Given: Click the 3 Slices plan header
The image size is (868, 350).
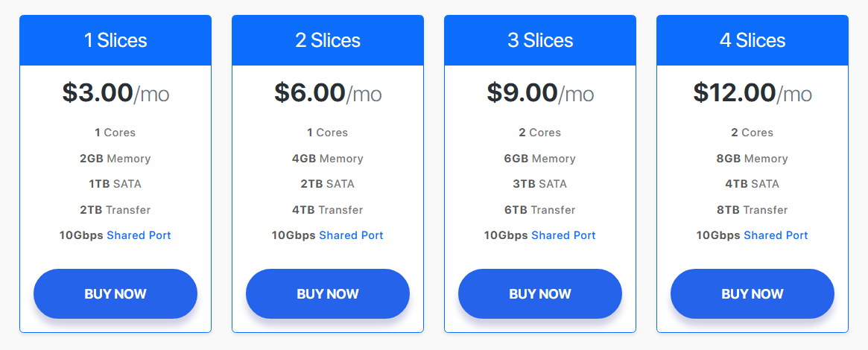Looking at the screenshot, I should (x=540, y=40).
